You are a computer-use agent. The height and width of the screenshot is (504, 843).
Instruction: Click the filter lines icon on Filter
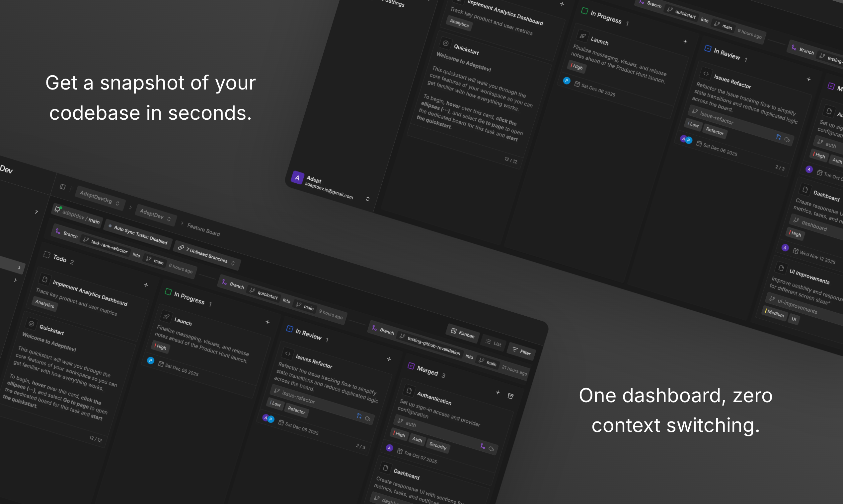[515, 349]
